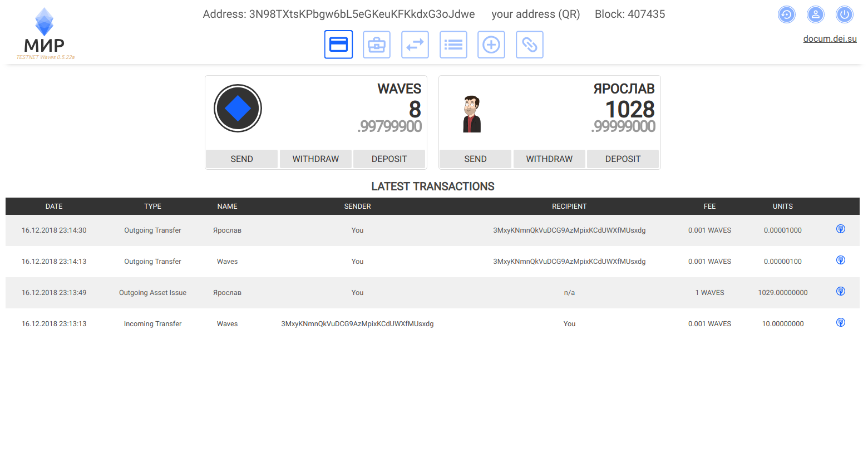Click the 0.00000100 units value
The image size is (868, 462).
(x=782, y=262)
